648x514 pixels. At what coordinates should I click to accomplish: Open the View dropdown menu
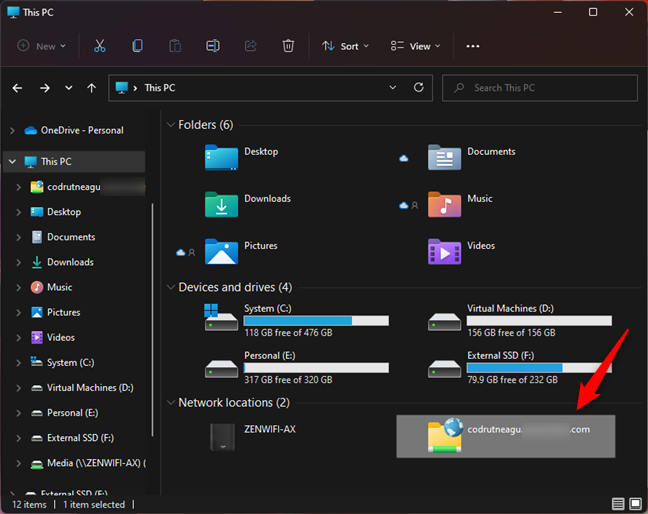[416, 46]
